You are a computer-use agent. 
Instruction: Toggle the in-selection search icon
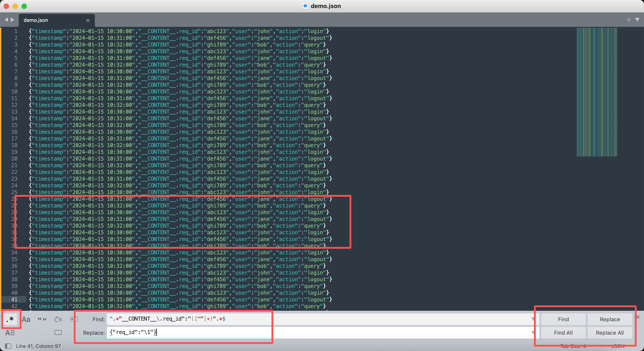point(74,319)
